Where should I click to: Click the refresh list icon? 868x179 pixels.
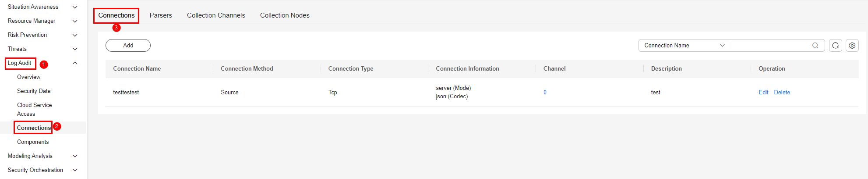(836, 46)
